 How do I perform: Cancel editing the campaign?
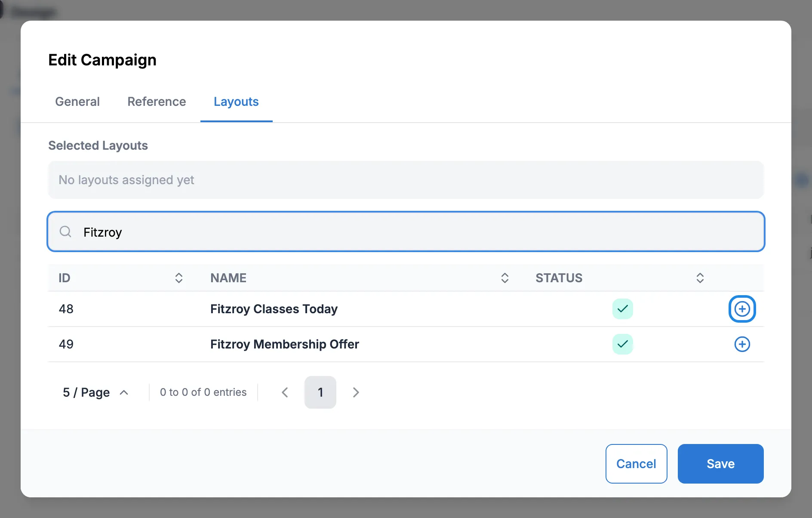636,464
